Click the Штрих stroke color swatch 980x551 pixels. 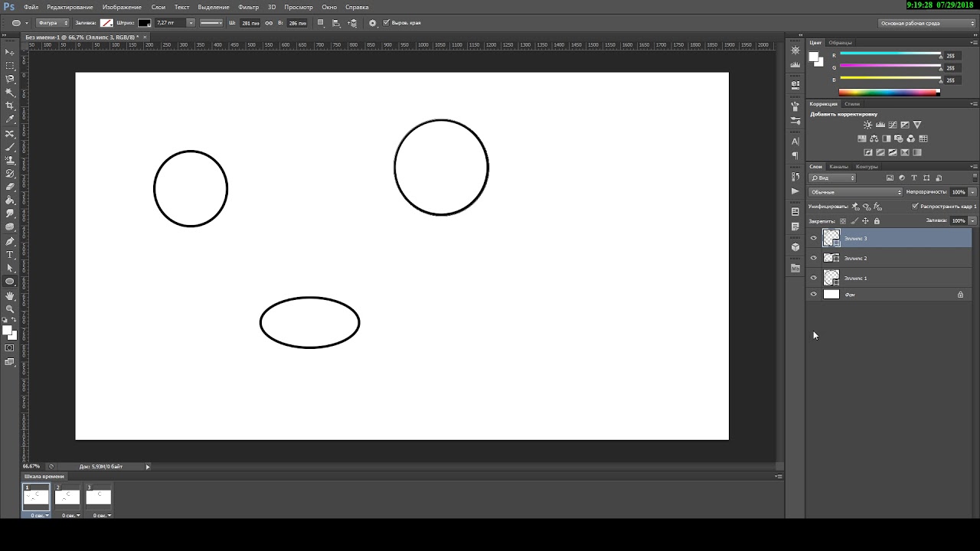click(x=144, y=23)
